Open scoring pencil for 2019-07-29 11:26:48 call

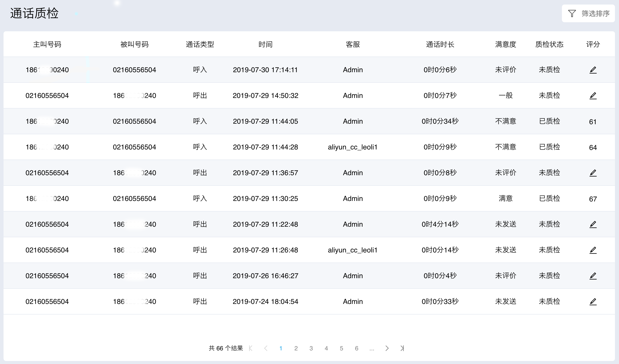(593, 250)
